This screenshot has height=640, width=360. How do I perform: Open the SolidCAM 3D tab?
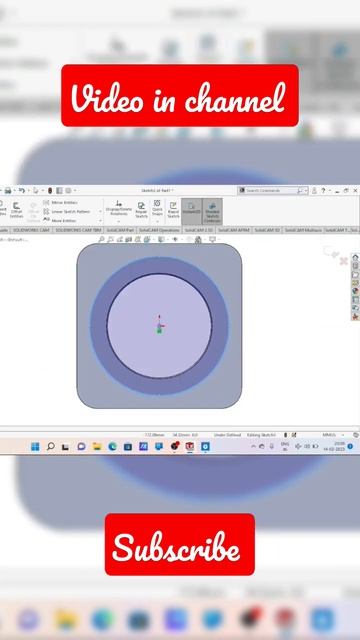[267, 230]
